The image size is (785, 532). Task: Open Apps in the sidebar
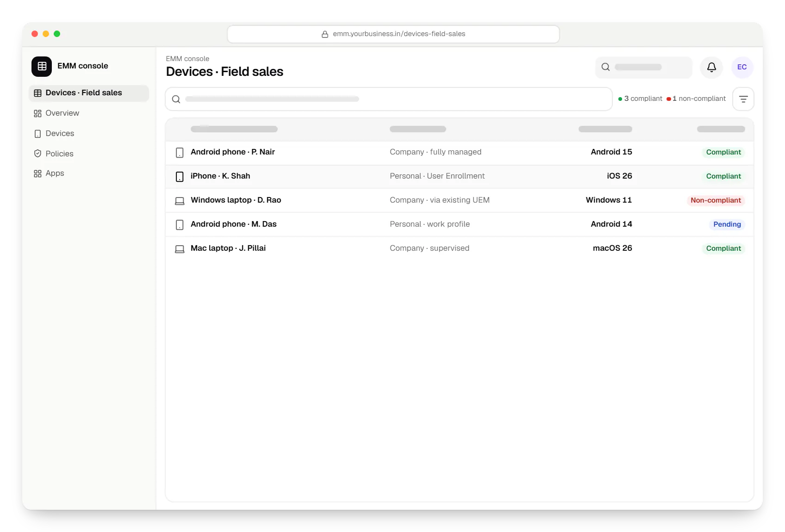point(89,173)
